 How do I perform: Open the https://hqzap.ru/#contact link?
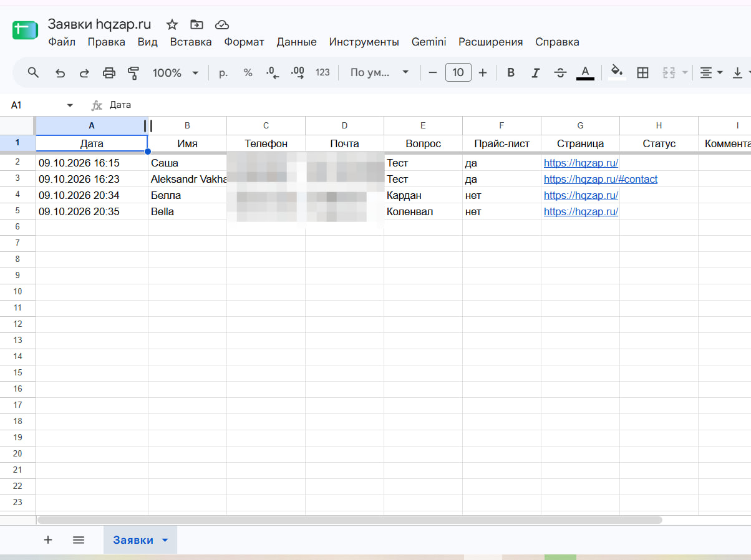pyautogui.click(x=601, y=179)
